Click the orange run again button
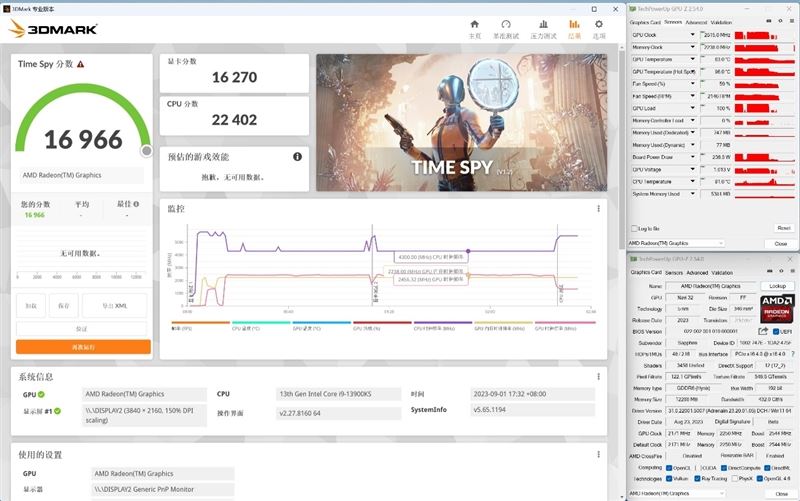 83,347
